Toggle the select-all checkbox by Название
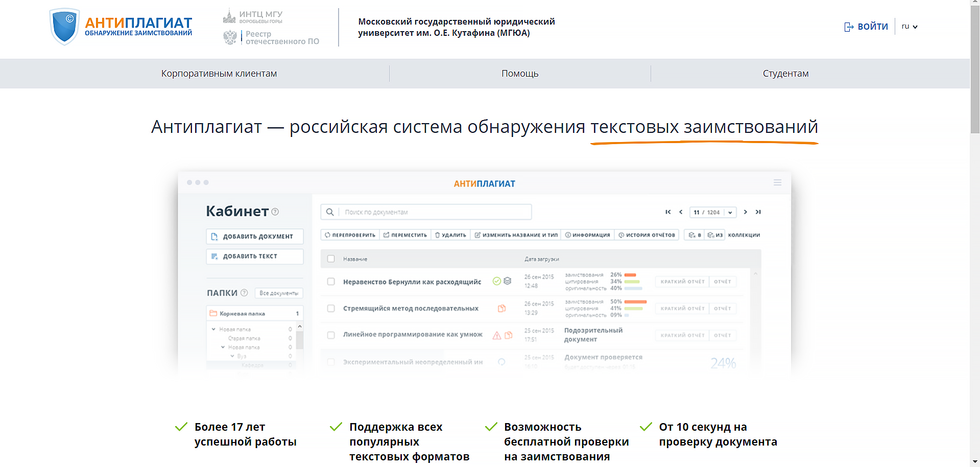This screenshot has width=980, height=467. coord(331,259)
